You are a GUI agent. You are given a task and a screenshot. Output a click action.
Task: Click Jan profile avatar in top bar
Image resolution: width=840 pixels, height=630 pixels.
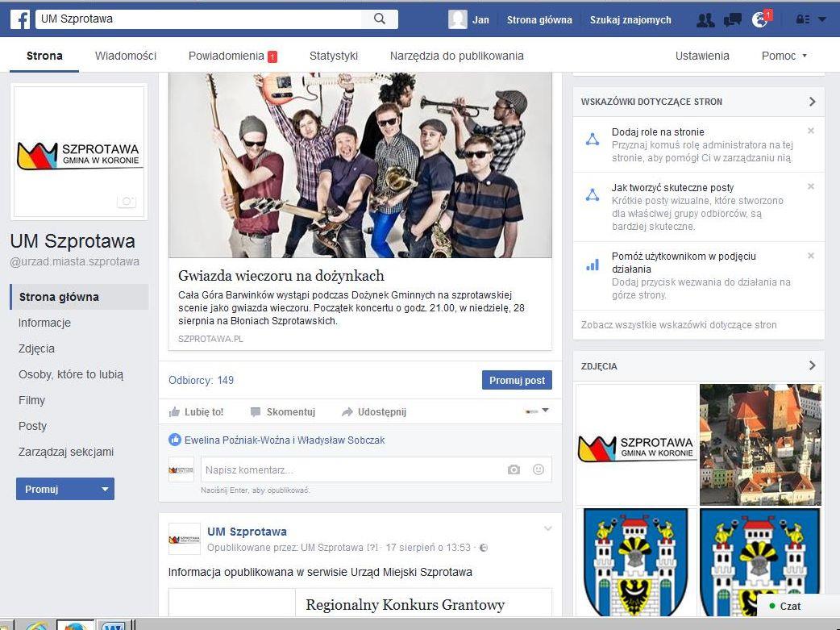point(458,19)
